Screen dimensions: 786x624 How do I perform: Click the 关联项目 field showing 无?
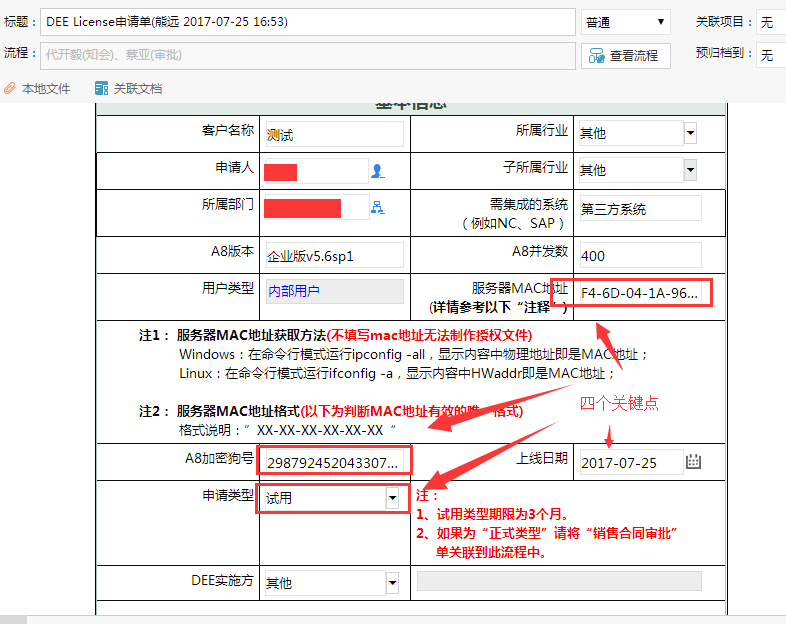click(x=771, y=22)
